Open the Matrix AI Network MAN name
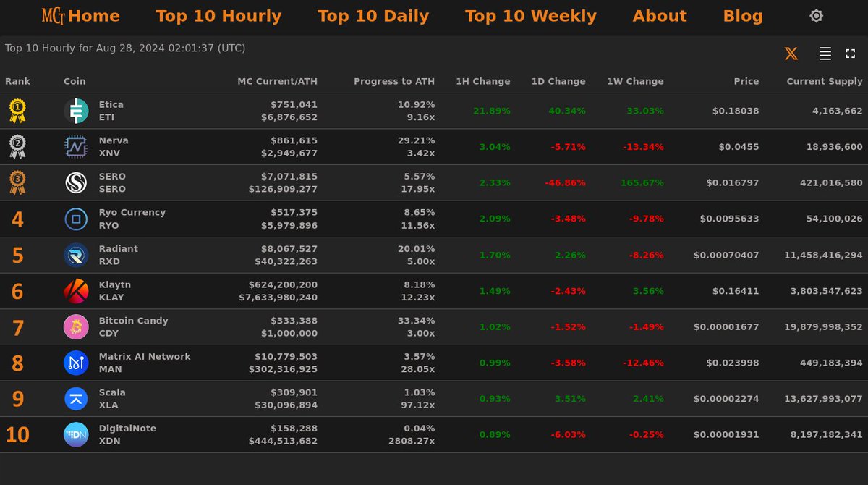 tap(145, 363)
